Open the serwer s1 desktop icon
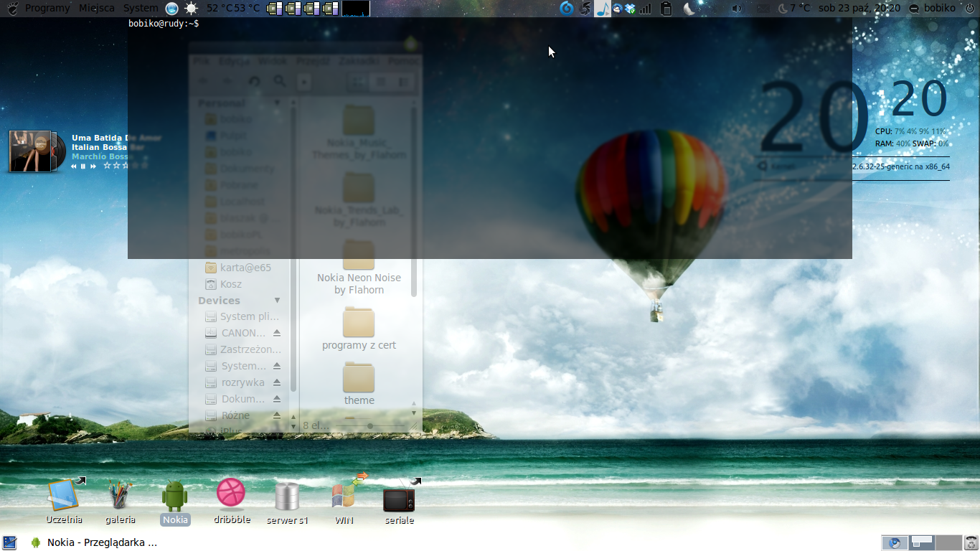The width and height of the screenshot is (980, 551). (287, 496)
